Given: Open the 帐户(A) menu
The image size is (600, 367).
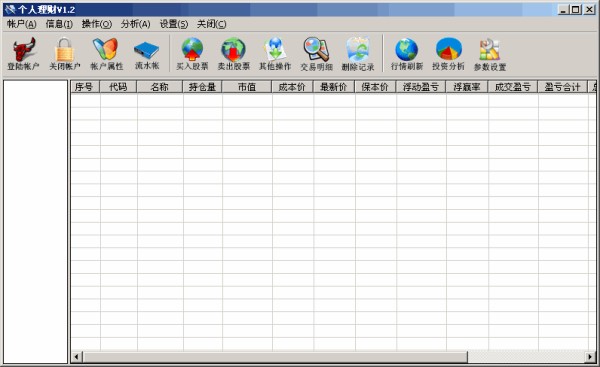Looking at the screenshot, I should point(21,24).
